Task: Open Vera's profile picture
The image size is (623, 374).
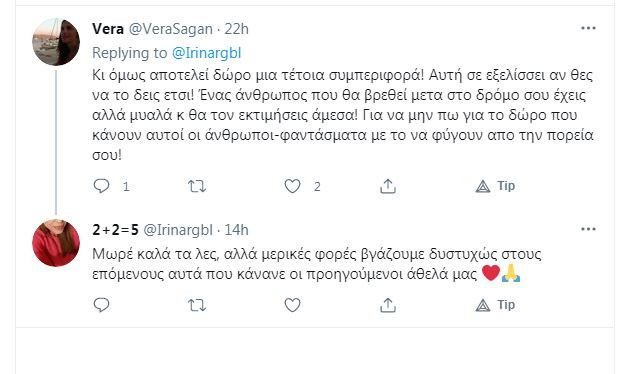Action: pos(56,42)
